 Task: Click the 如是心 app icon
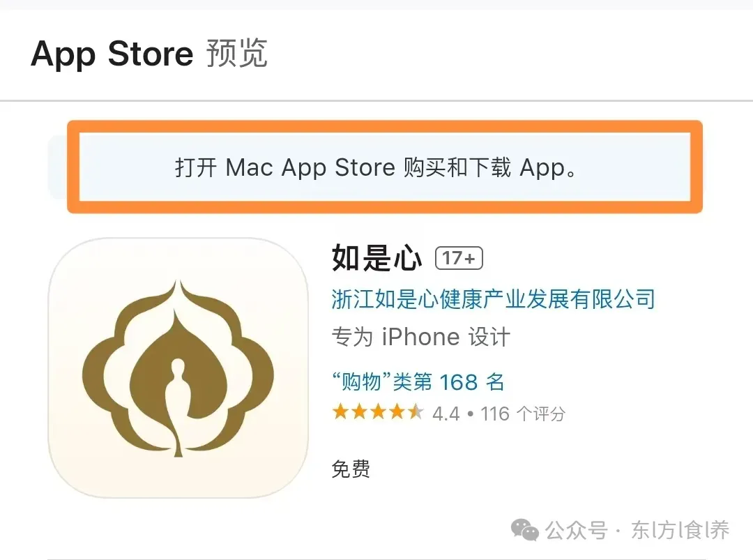pyautogui.click(x=178, y=368)
